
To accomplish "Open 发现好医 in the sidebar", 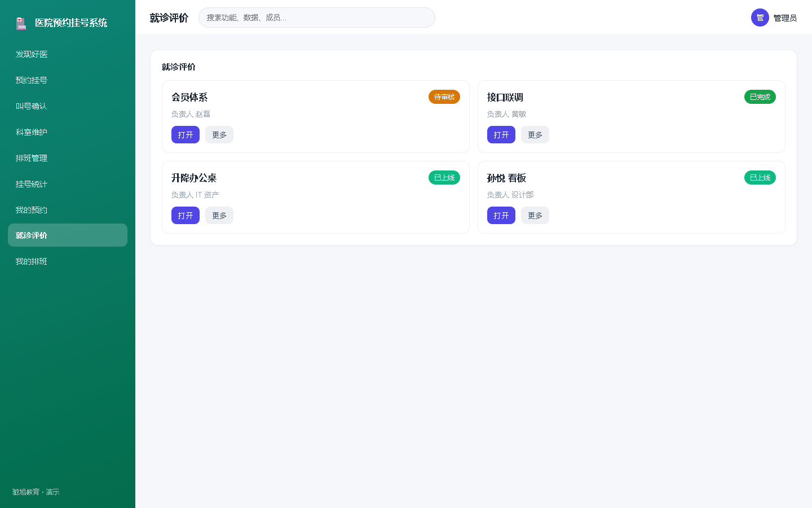I will point(68,54).
